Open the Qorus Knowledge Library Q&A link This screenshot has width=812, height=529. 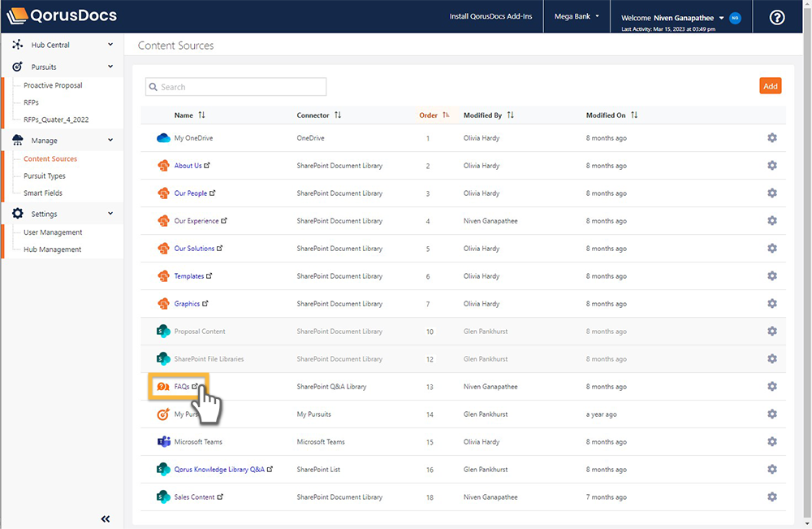(x=218, y=470)
